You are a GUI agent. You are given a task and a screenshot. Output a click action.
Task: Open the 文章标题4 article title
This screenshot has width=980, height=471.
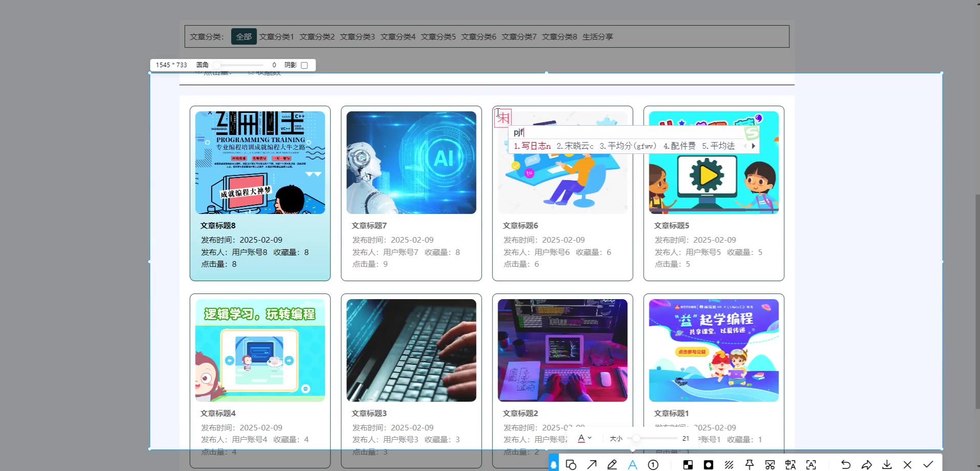point(218,413)
